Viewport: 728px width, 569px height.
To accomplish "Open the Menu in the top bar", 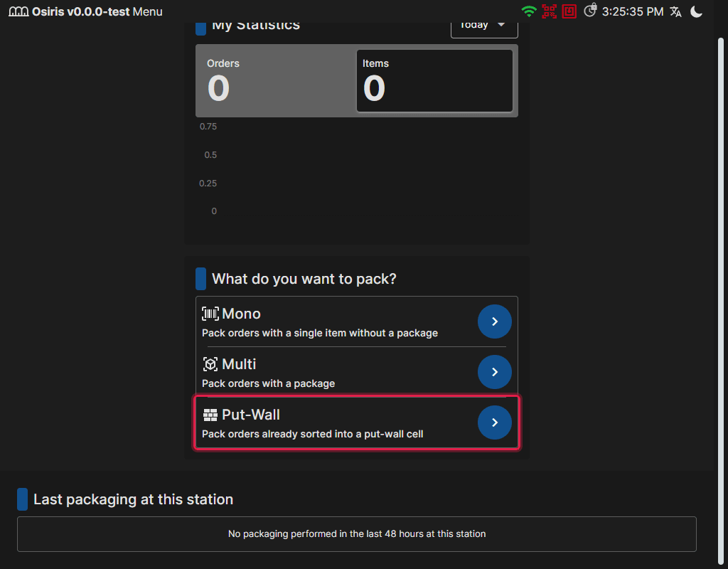I will click(148, 11).
